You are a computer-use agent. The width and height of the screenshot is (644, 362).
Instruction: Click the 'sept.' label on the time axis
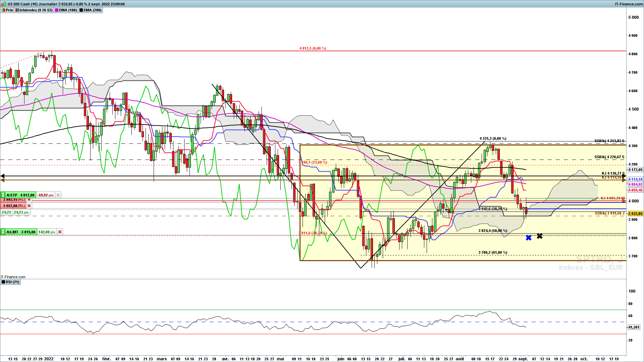click(523, 359)
